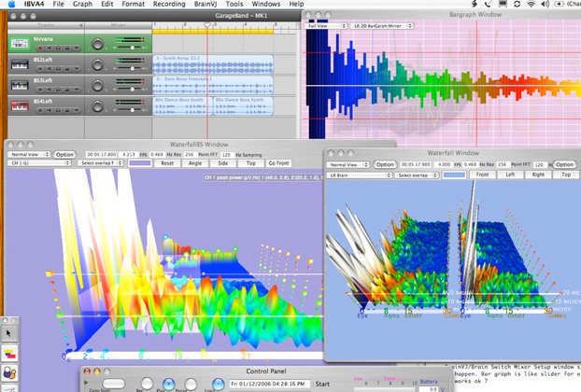Screen dimensions: 581x392
Task: Lock the Nirvana track
Action: pos(67,49)
